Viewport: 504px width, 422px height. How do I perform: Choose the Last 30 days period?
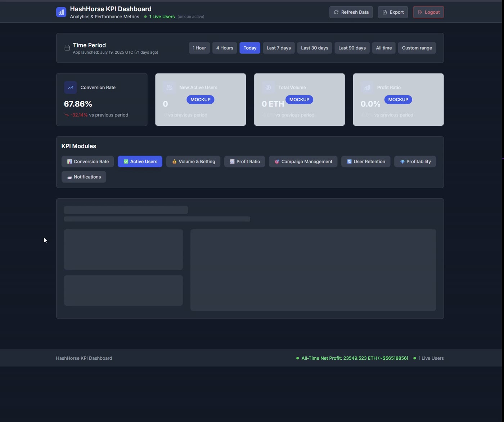(x=315, y=48)
